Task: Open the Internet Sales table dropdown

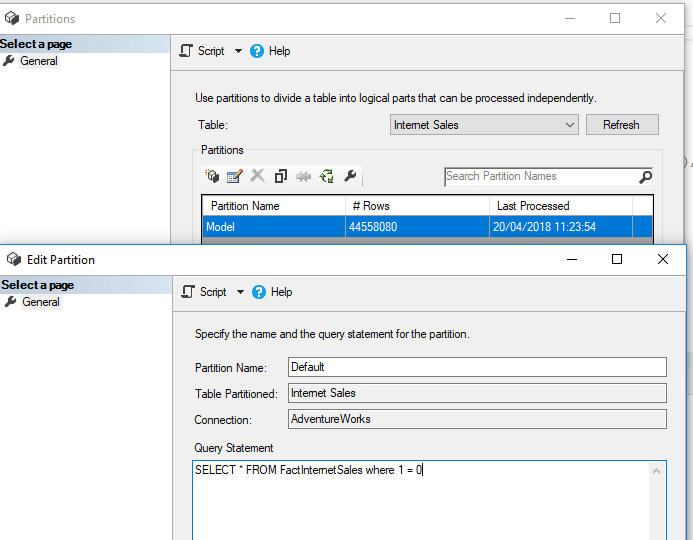Action: click(x=570, y=125)
